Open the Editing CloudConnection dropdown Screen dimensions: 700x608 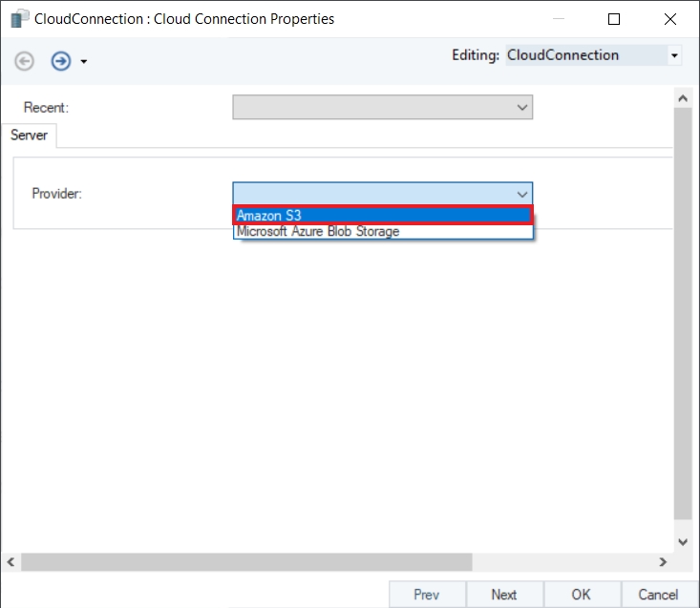[x=674, y=55]
